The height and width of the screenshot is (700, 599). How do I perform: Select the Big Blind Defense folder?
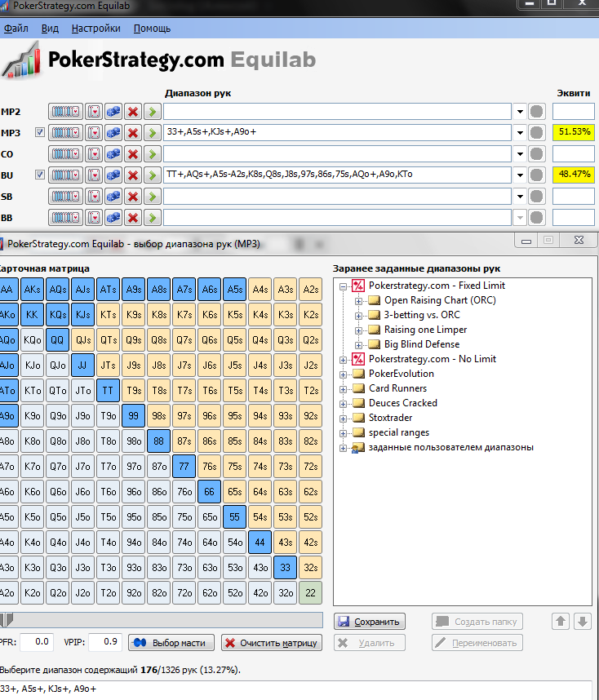(x=422, y=344)
